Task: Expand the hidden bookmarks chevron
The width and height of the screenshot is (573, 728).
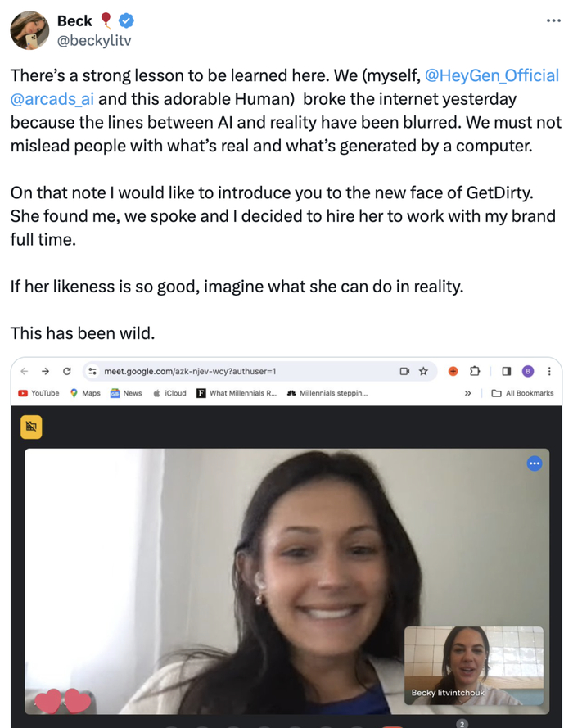Action: [x=467, y=393]
